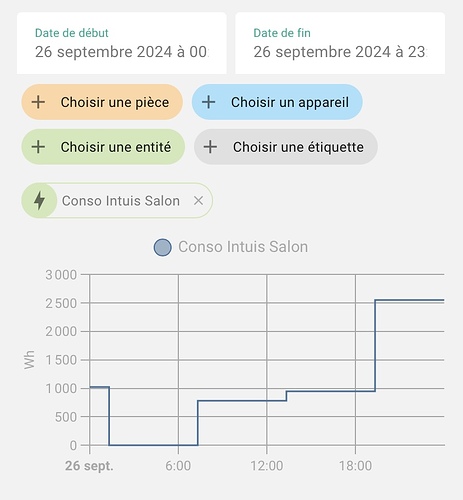This screenshot has height=500, width=463.
Task: Click the plus icon on Choisir un appareil
Action: coord(209,102)
